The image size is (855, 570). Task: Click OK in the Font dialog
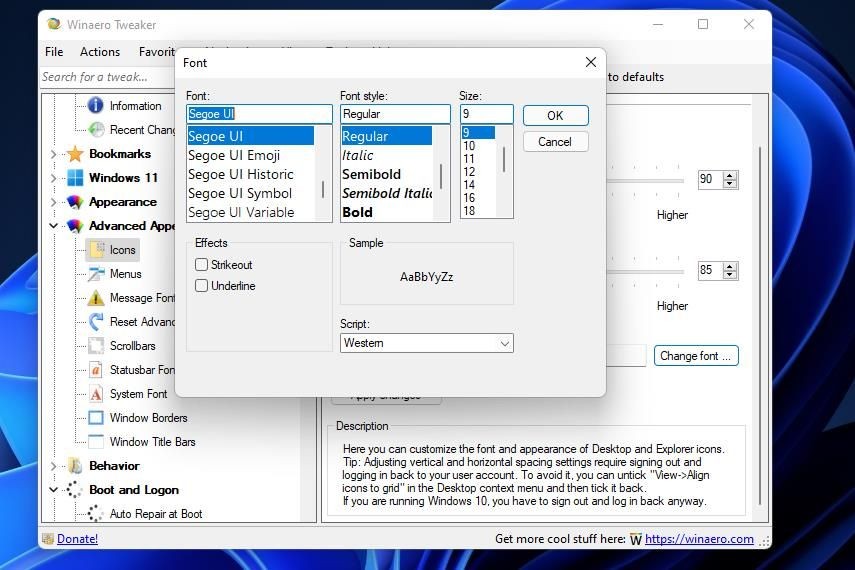(555, 116)
